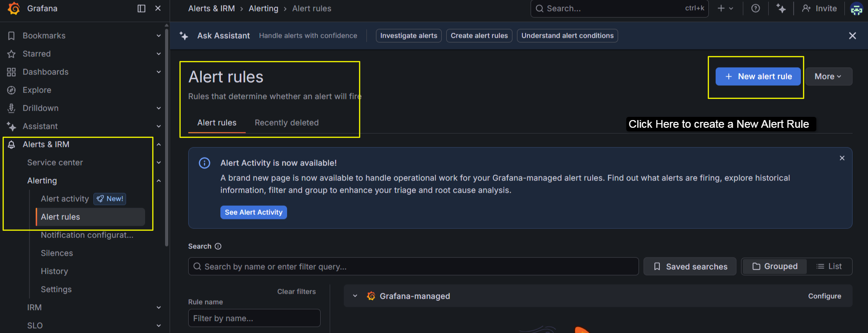
Task: Collapse the Alerts & IRM section chevron
Action: [159, 145]
